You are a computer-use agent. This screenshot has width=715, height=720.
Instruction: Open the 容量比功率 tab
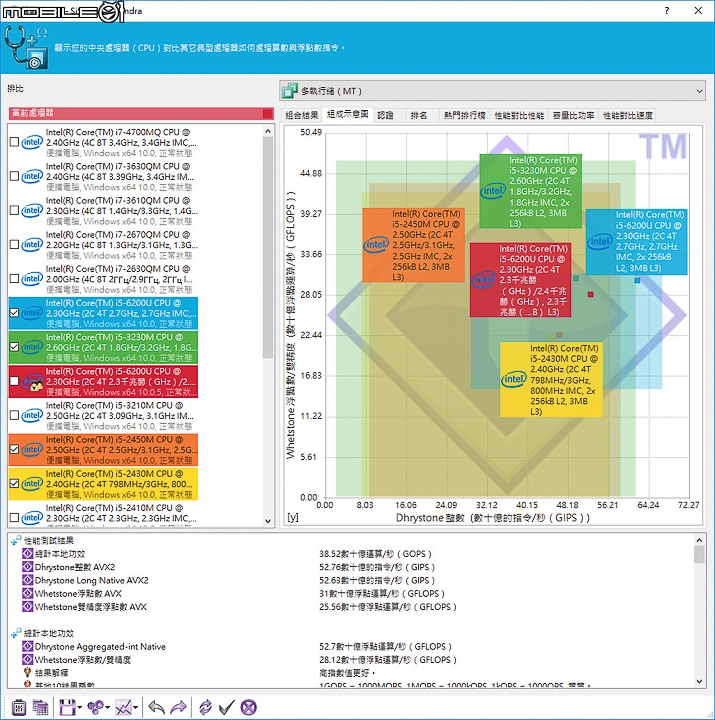click(x=574, y=115)
